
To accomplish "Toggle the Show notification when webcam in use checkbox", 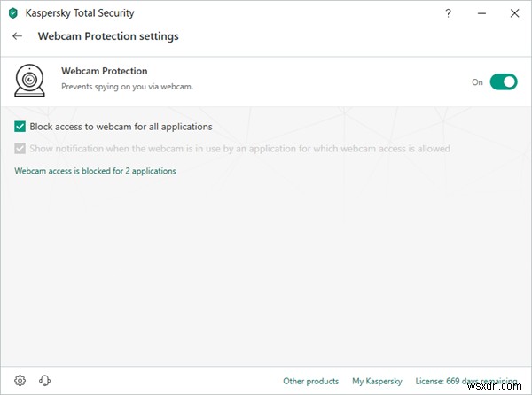I will tap(20, 149).
